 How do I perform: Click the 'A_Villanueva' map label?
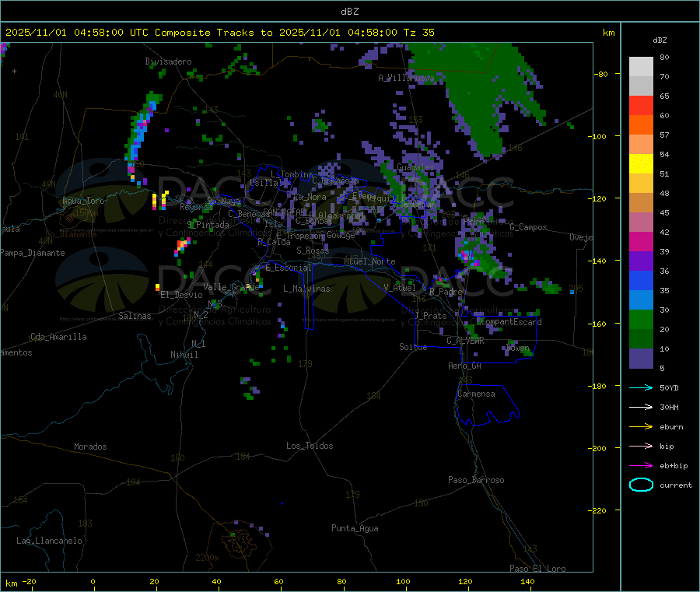[x=406, y=78]
